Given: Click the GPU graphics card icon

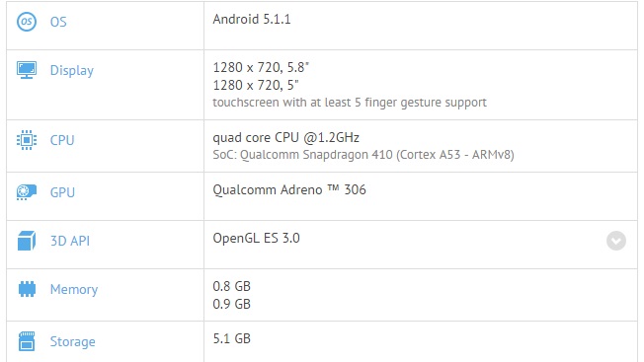Looking at the screenshot, I should 27,192.
